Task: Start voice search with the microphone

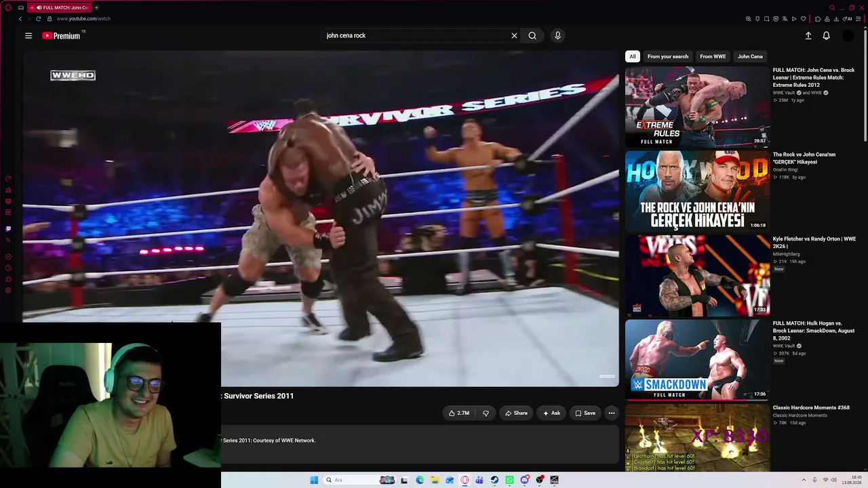Action: pyautogui.click(x=557, y=35)
